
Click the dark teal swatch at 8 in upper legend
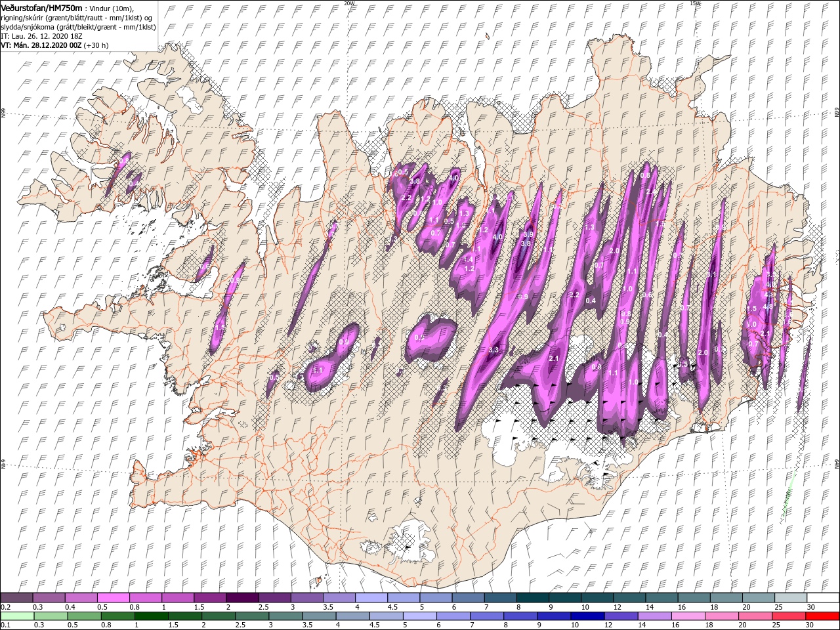(x=532, y=598)
